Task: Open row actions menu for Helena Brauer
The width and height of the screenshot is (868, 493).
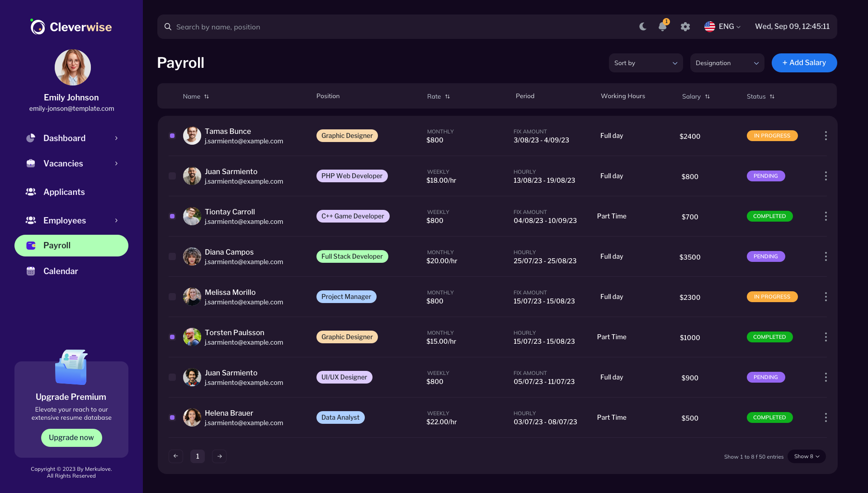Action: pos(826,417)
